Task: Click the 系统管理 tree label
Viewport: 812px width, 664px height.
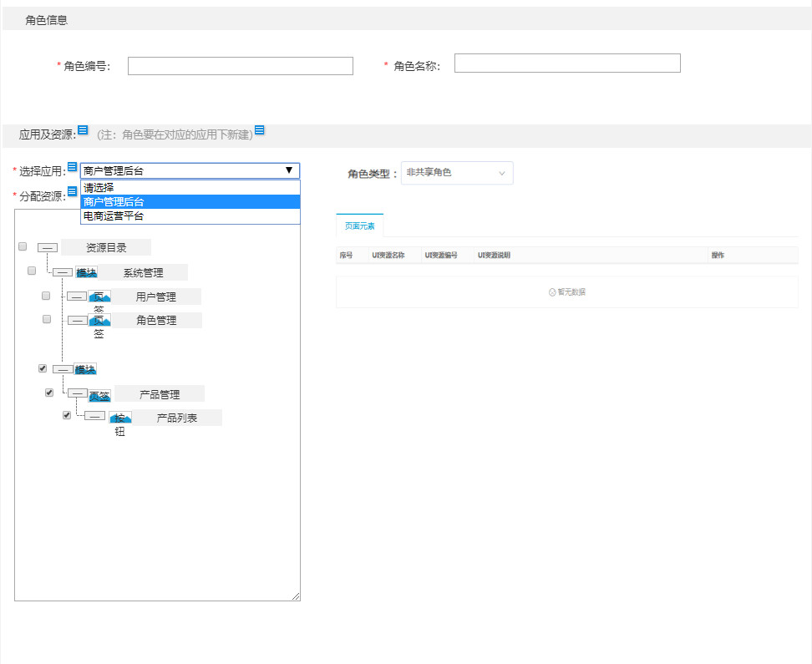Action: coord(143,272)
